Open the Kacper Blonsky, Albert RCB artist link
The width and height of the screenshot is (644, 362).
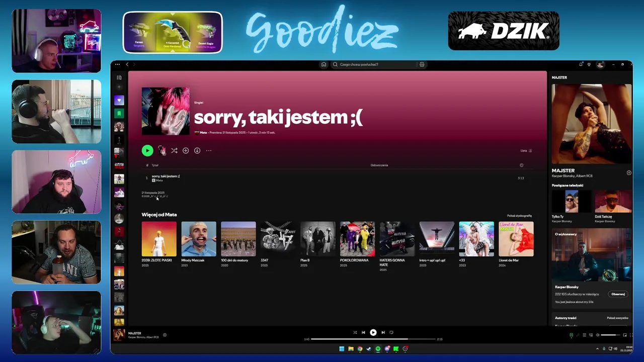(572, 176)
